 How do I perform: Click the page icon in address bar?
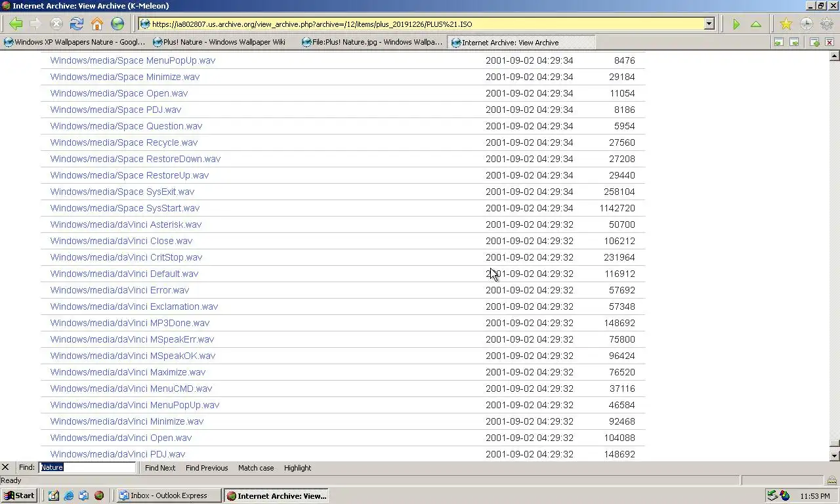pyautogui.click(x=145, y=24)
